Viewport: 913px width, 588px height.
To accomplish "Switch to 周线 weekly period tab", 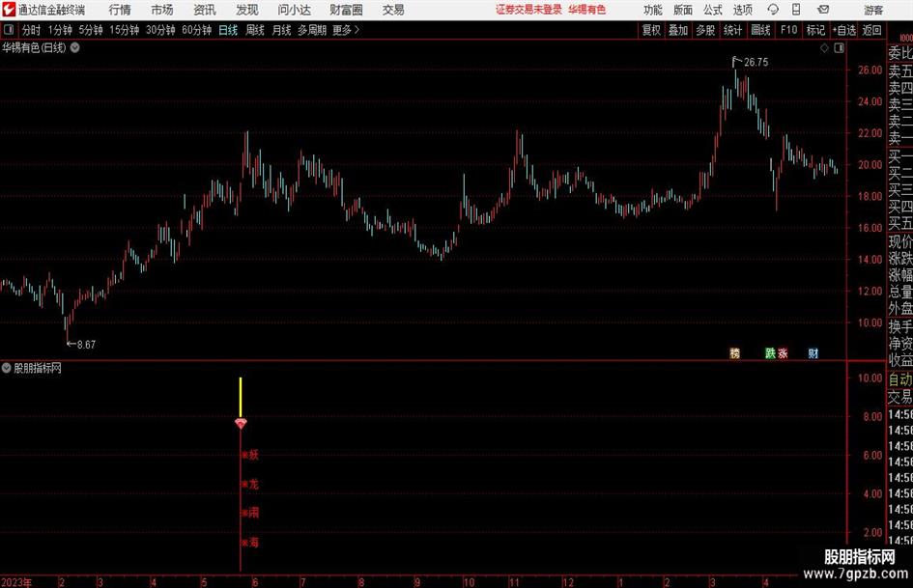I will click(255, 30).
